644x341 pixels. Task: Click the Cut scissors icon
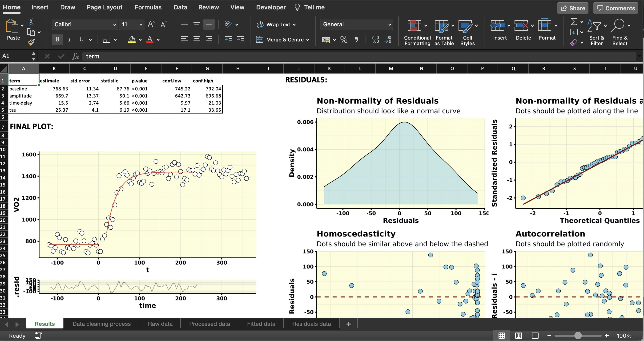(31, 22)
